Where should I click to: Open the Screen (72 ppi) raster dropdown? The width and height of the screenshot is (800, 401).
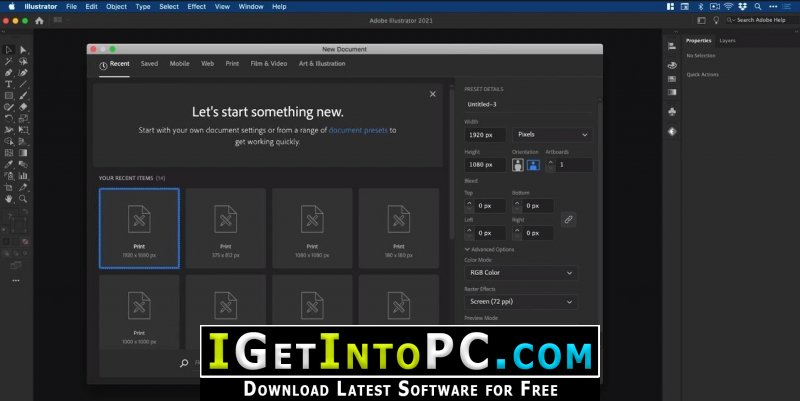point(521,302)
